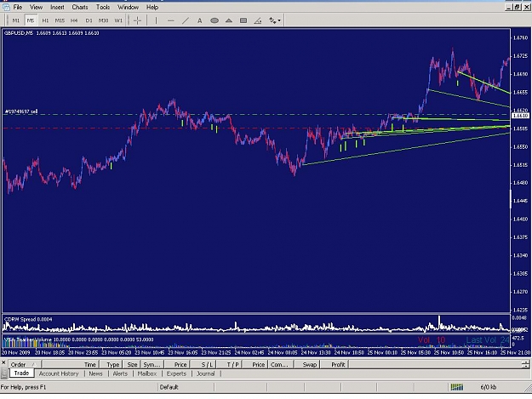Close the Terminal panel with its X
532x399 pixels.
point(3,362)
